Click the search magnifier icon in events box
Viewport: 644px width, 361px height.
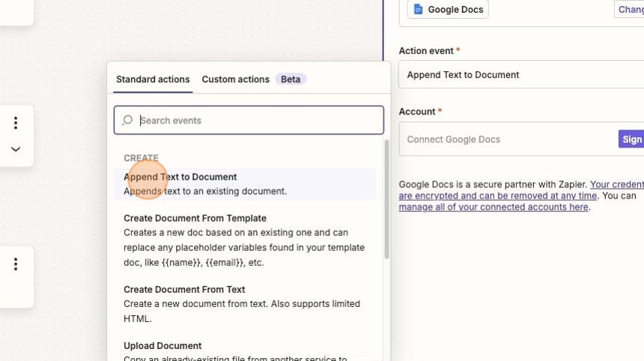click(127, 120)
